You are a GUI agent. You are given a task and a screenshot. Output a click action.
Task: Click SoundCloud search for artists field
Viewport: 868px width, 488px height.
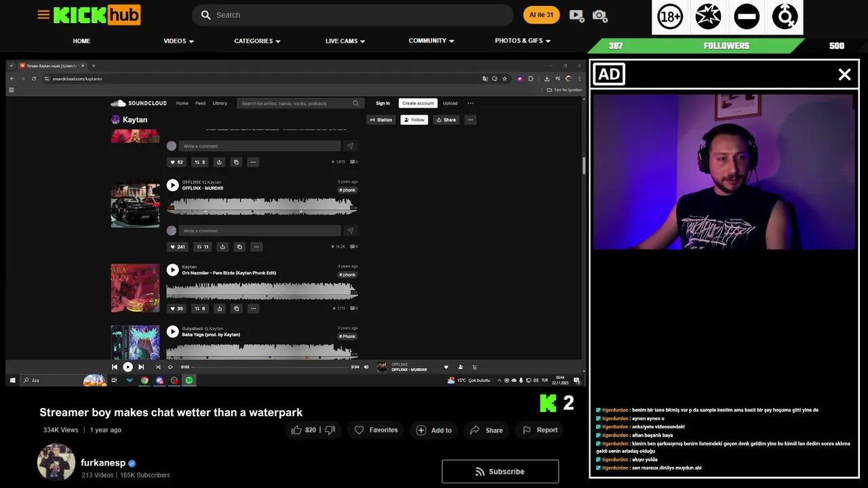[300, 103]
